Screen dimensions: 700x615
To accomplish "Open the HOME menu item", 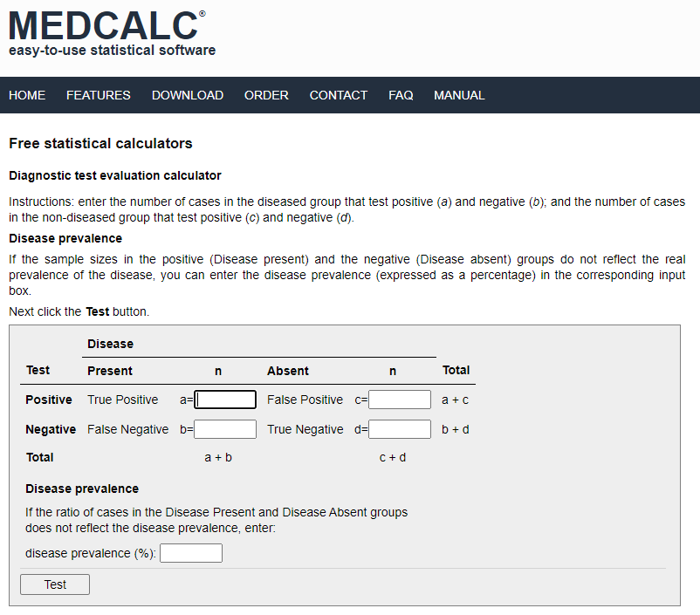I will (x=27, y=95).
